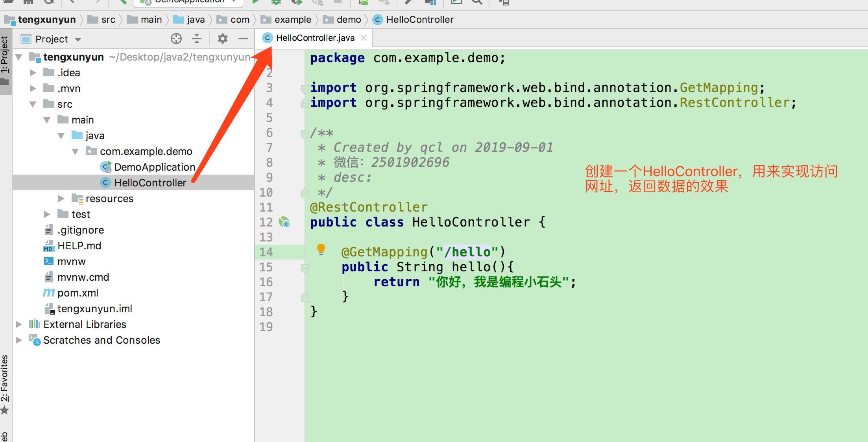The image size is (868, 442).
Task: Click the Spring bean gutter icon on line 12
Action: 284,222
